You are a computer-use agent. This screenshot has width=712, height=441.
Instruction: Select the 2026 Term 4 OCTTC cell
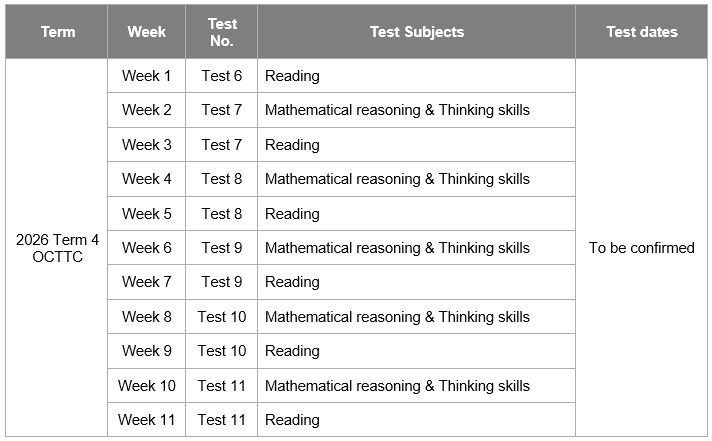[x=57, y=248]
